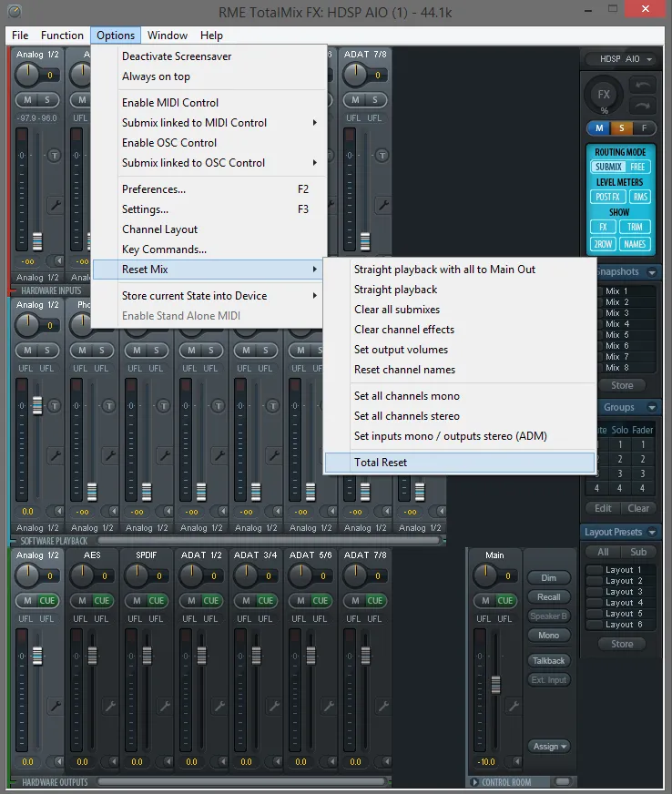Click the Talkback button
Viewport: 672px width, 794px height.
tap(548, 660)
